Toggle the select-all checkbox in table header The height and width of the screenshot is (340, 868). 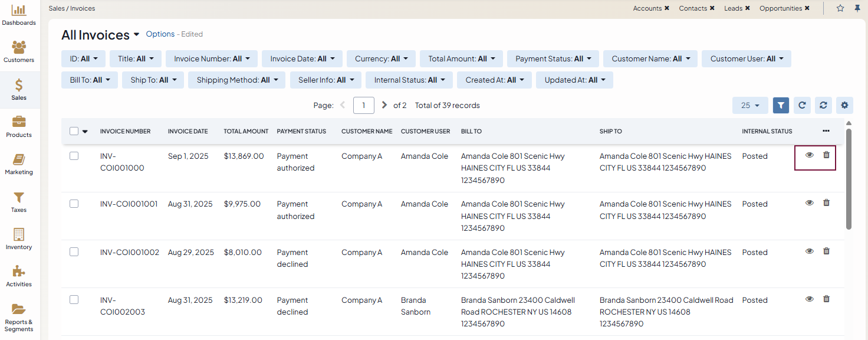[74, 131]
